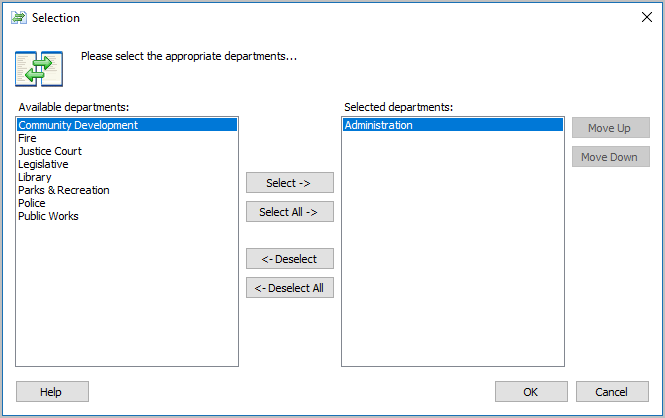This screenshot has width=665, height=418.
Task: Close the Selection dialog window
Action: click(644, 17)
